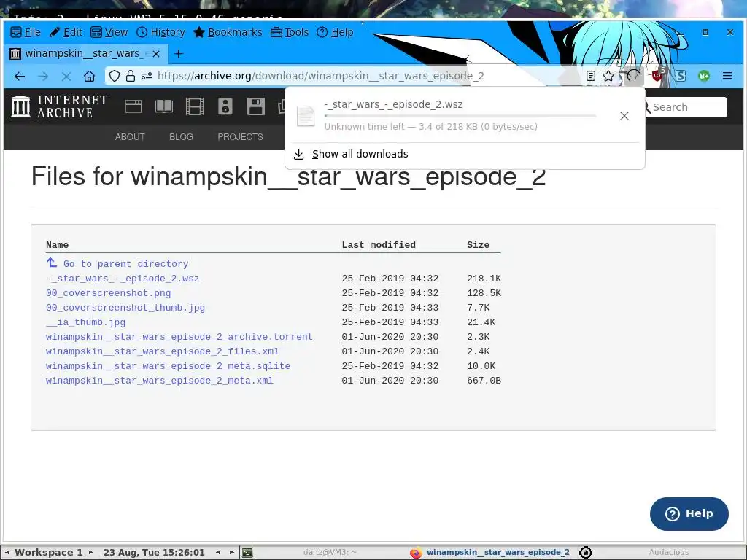Click the Internet Archive logo

point(59,106)
